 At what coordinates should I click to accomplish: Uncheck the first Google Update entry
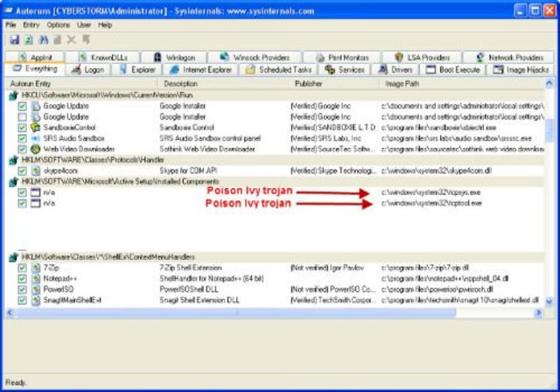22,106
